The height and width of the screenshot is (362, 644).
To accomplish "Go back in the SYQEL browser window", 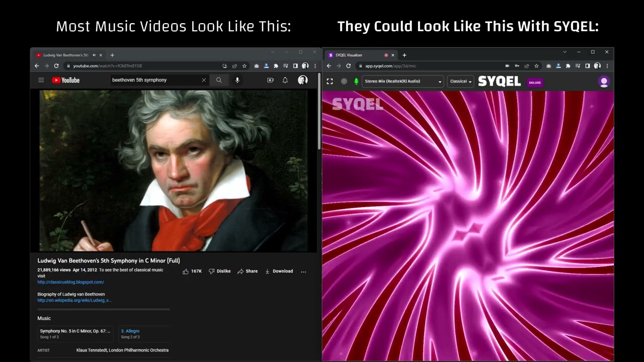I will pyautogui.click(x=329, y=66).
